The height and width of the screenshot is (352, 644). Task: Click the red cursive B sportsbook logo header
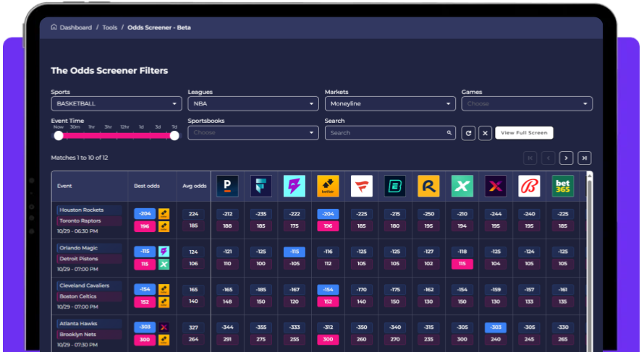click(529, 186)
